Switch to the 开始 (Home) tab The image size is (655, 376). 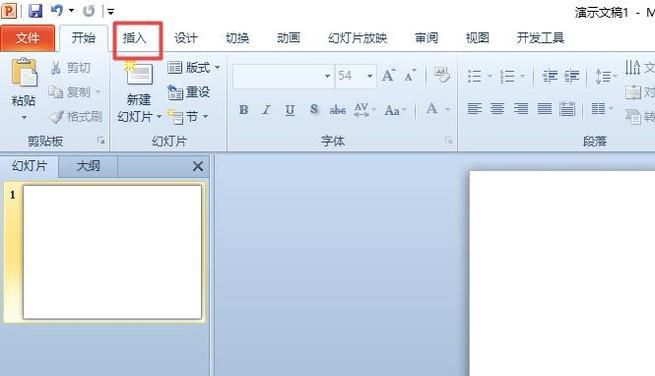83,38
